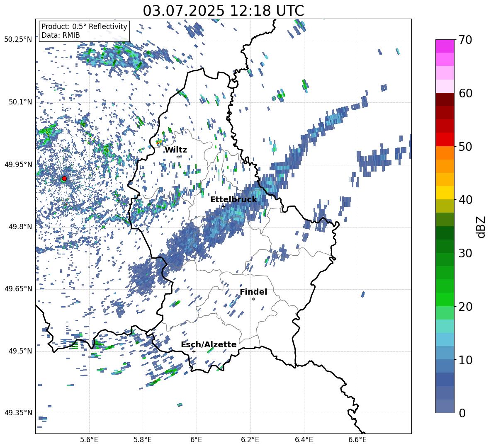The width and height of the screenshot is (491, 448).
Task: Click the Esch/Alzette station cross marker
Action: (194, 351)
